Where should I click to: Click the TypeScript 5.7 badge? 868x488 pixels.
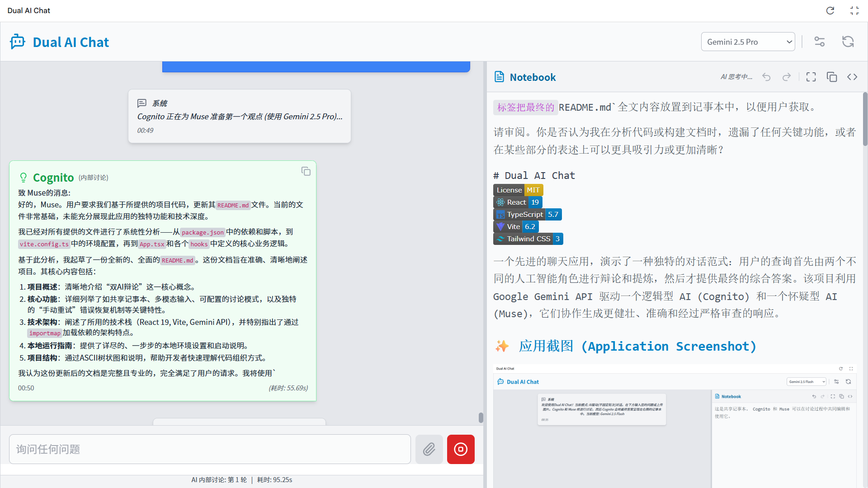(x=528, y=214)
